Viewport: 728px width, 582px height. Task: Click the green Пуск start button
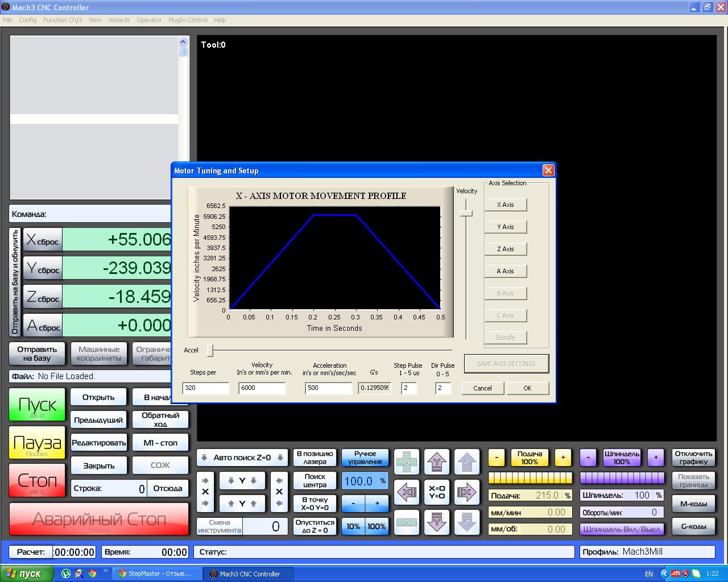pos(37,405)
